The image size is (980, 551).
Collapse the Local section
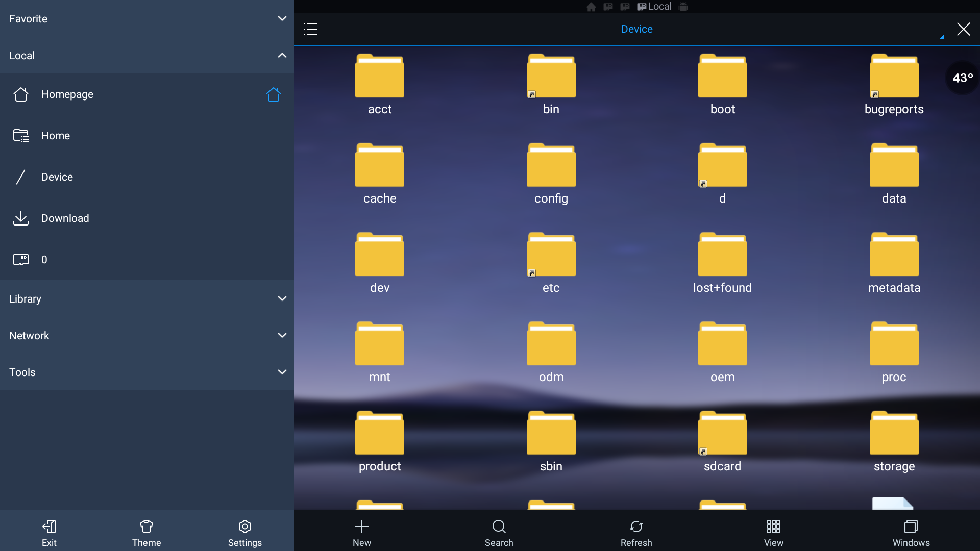147,55
